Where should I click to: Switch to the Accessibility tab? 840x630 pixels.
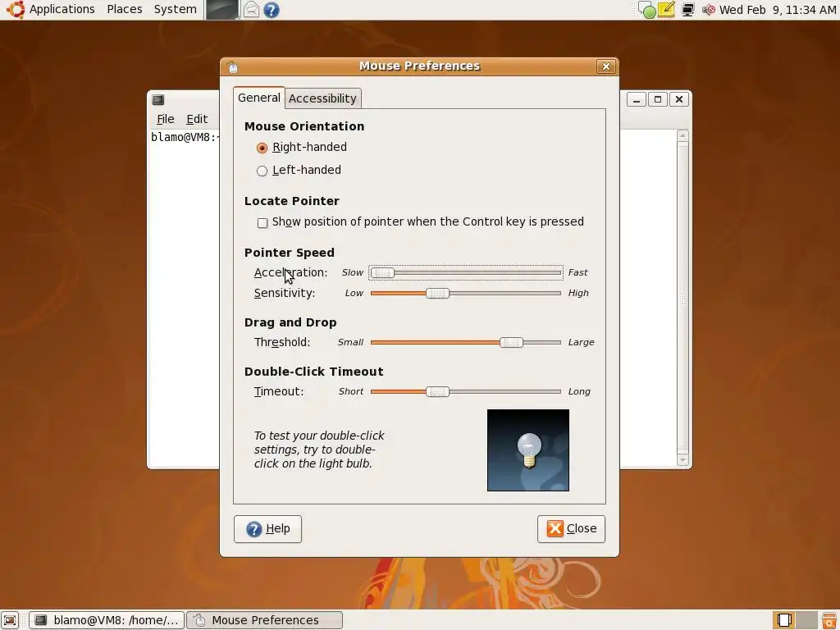tap(322, 98)
